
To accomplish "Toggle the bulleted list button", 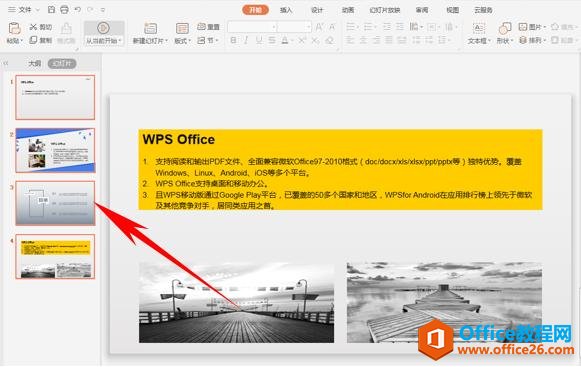I will [351, 27].
